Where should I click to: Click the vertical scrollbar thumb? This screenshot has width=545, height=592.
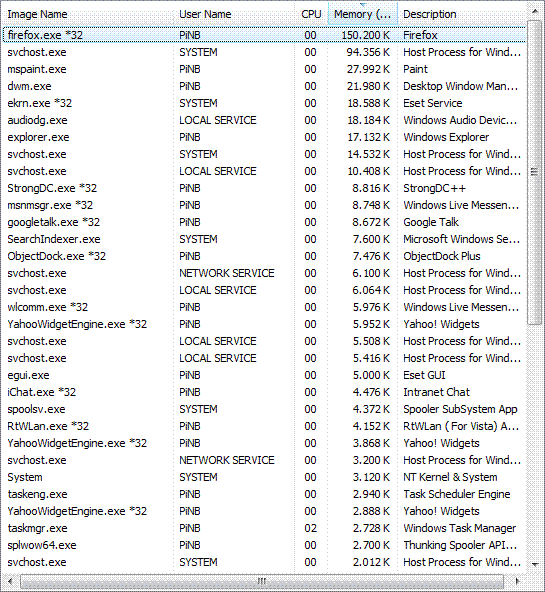[534, 172]
